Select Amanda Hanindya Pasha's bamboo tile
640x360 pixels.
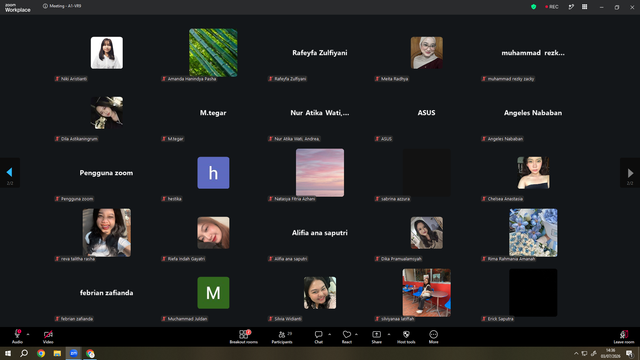coord(213,53)
